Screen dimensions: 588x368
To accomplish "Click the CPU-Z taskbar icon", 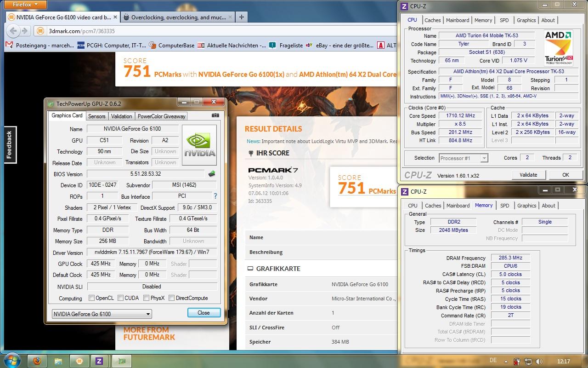I will coord(99,361).
